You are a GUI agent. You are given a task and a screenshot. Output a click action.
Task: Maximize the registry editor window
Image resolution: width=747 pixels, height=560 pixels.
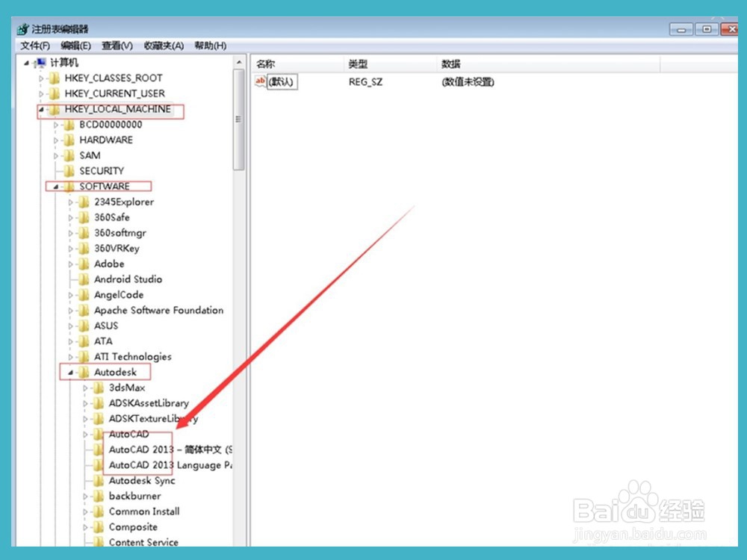click(x=707, y=30)
